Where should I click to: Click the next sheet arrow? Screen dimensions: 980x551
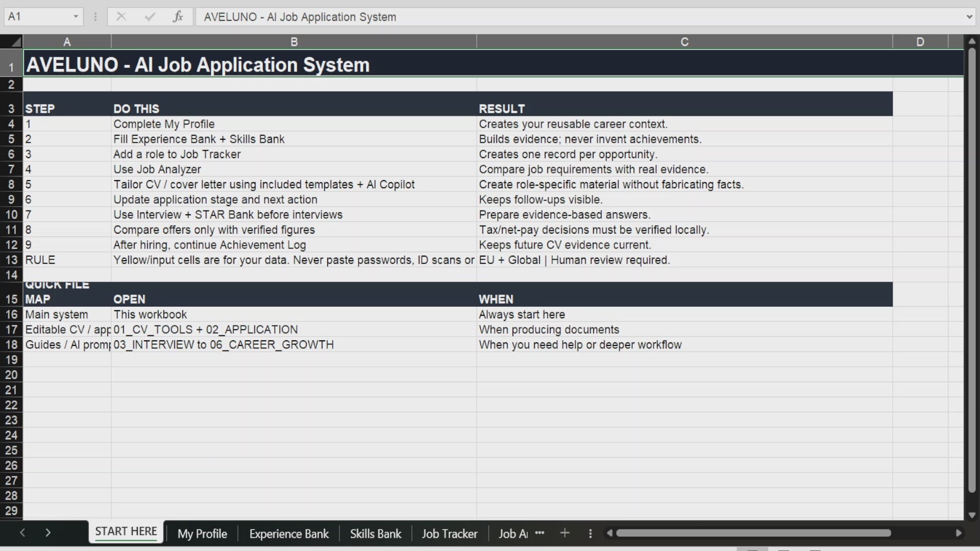(x=48, y=533)
